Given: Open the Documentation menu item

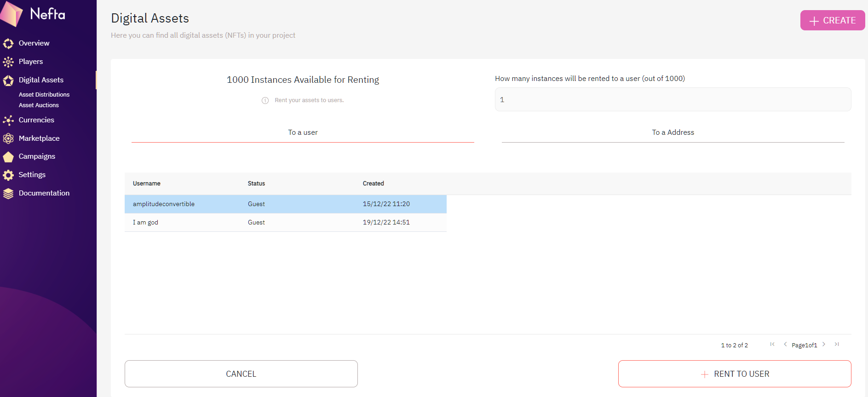Looking at the screenshot, I should pyautogui.click(x=44, y=193).
